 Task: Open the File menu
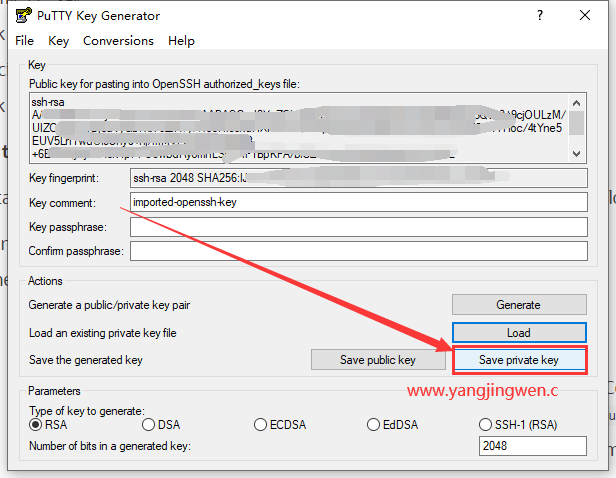tap(24, 40)
